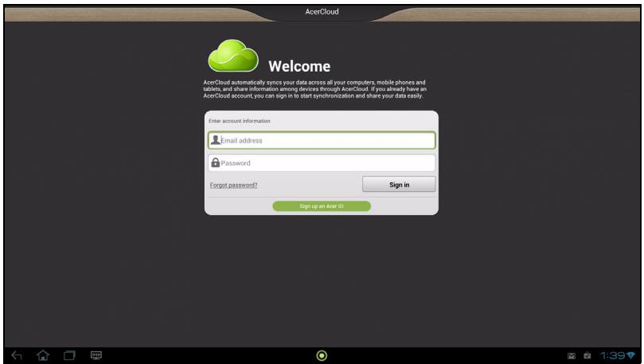The height and width of the screenshot is (364, 644).
Task: Tap the Android back arrow icon
Action: click(17, 355)
